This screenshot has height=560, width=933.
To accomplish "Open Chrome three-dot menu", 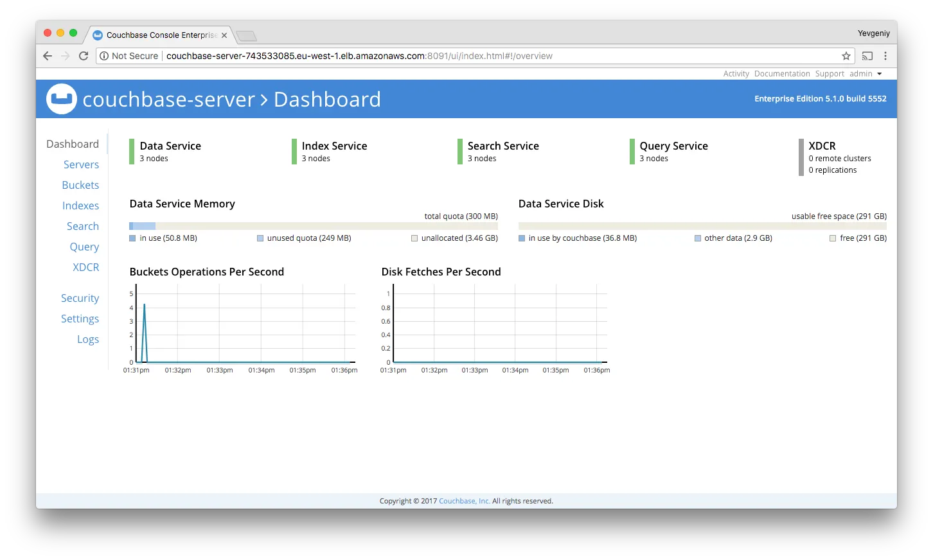I will click(885, 56).
